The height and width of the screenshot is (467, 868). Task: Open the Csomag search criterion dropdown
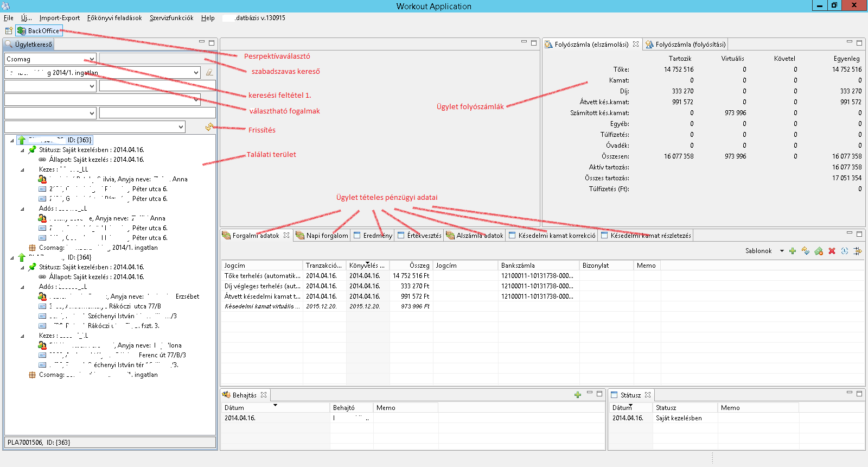(x=92, y=59)
